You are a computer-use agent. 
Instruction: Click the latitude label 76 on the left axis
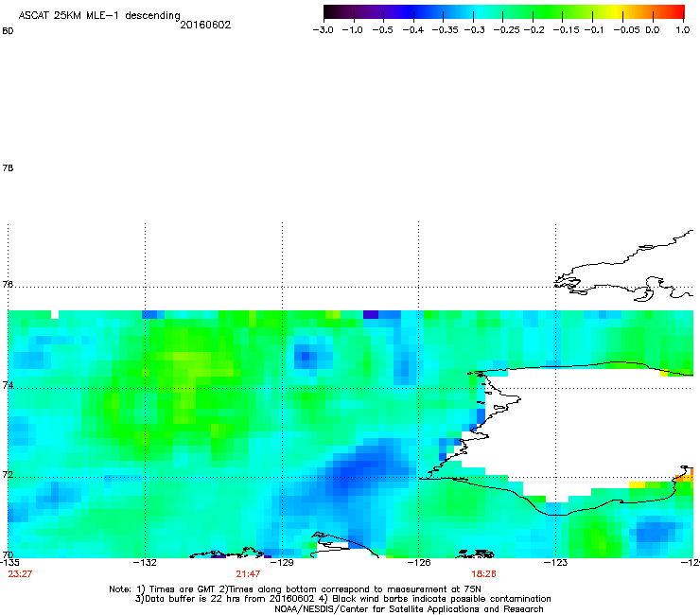coord(8,284)
